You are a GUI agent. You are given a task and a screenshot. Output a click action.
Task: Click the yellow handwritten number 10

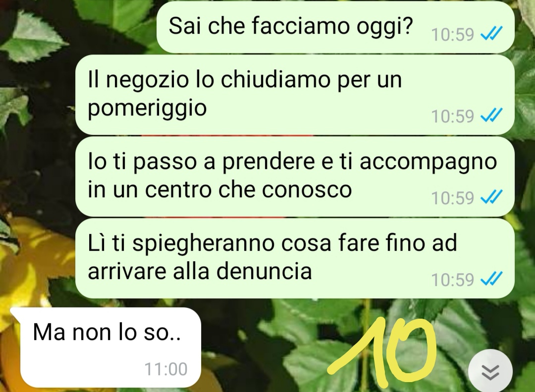click(x=382, y=350)
